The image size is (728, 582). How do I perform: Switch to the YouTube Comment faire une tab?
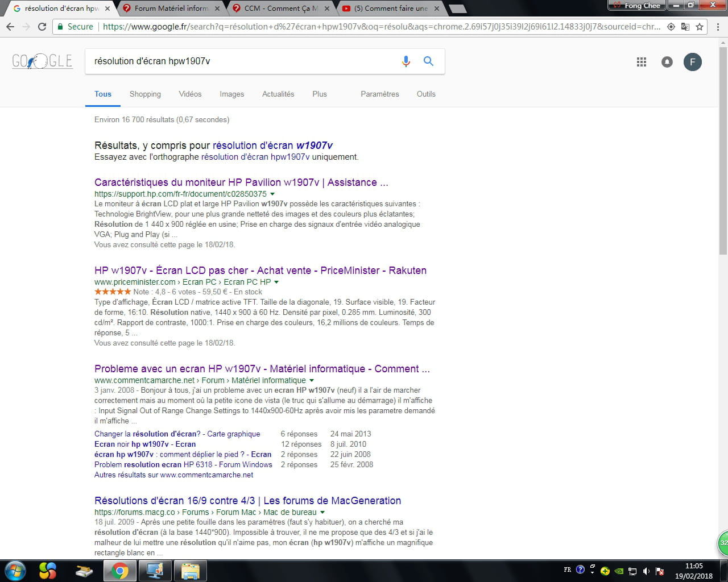[x=391, y=9]
